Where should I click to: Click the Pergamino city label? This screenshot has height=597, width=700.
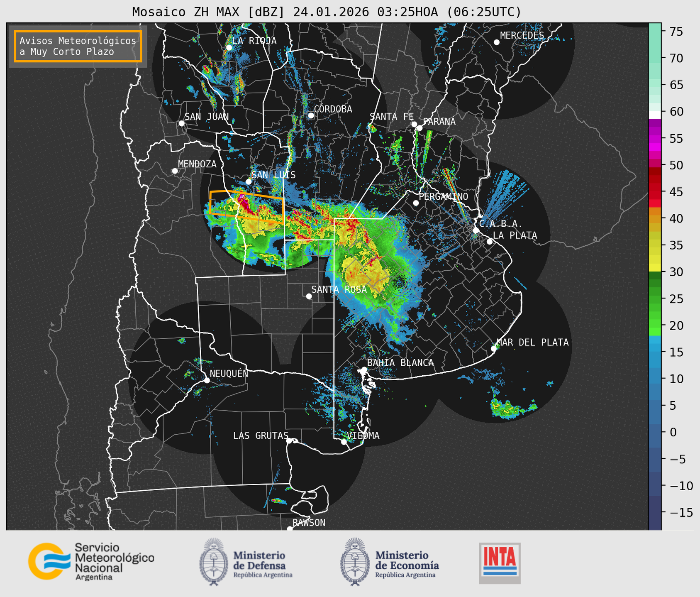tap(443, 196)
